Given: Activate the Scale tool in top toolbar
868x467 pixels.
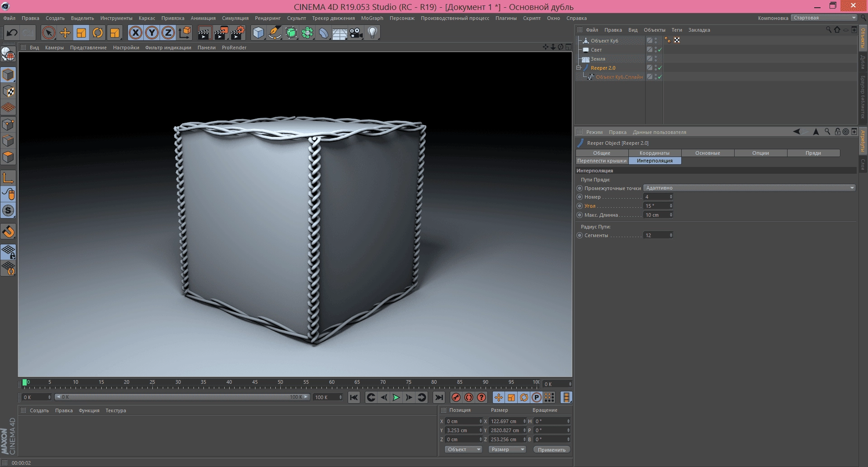Looking at the screenshot, I should [81, 33].
